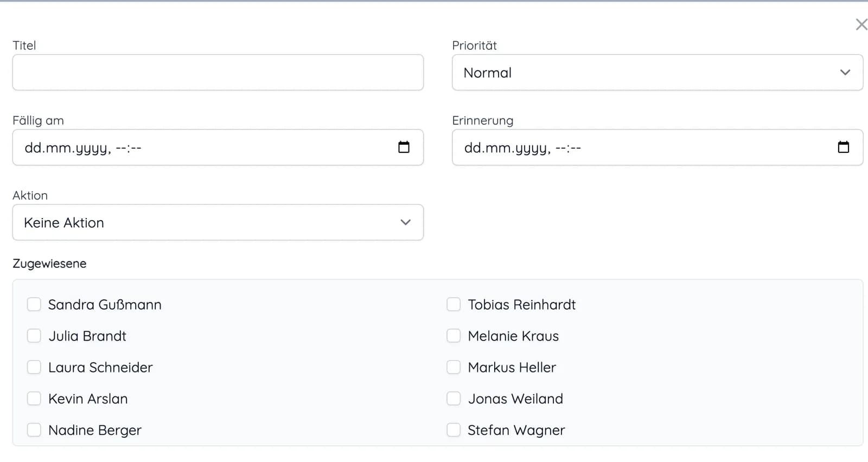Focus the Fällig am date-time field
Viewport: 868px width, 462px height.
pos(218,147)
